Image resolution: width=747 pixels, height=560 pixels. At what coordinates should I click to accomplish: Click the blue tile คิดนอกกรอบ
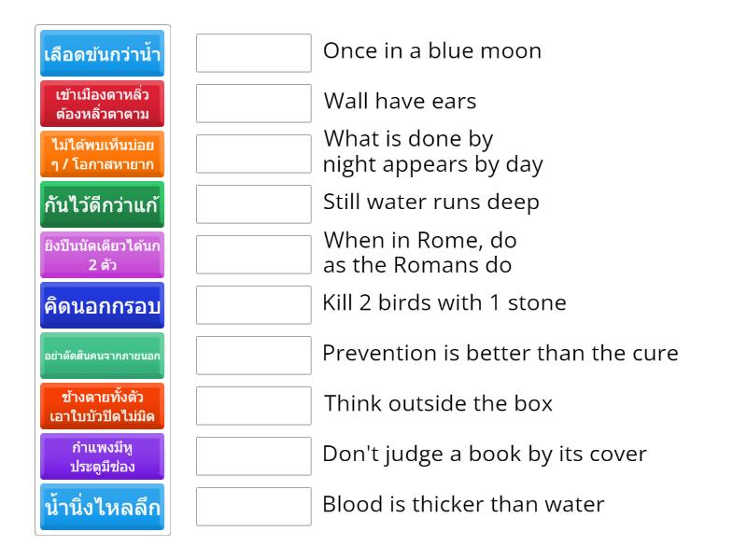(103, 304)
